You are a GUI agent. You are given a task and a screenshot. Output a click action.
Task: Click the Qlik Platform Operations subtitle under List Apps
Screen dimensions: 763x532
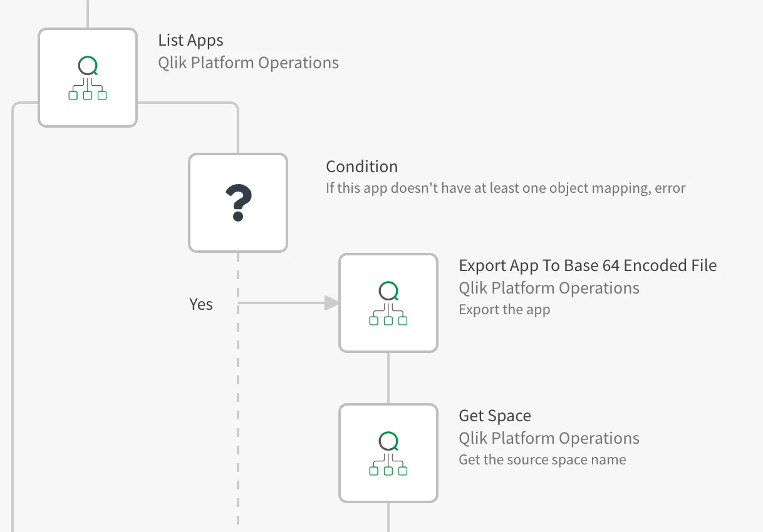(x=249, y=63)
